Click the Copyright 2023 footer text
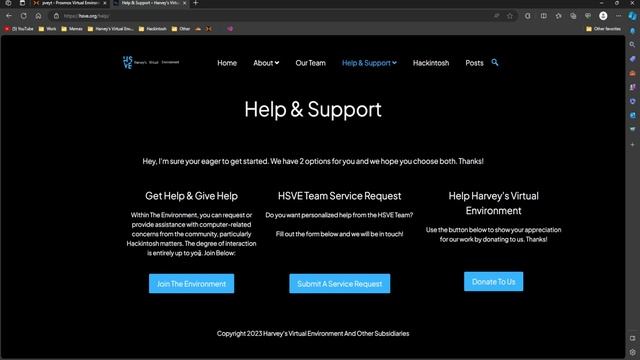Screen dimensions: 640x360 [313, 333]
